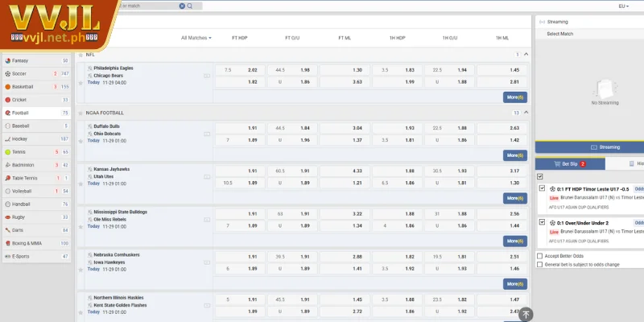
Task: Open Handball in the sports list
Action: click(x=36, y=204)
